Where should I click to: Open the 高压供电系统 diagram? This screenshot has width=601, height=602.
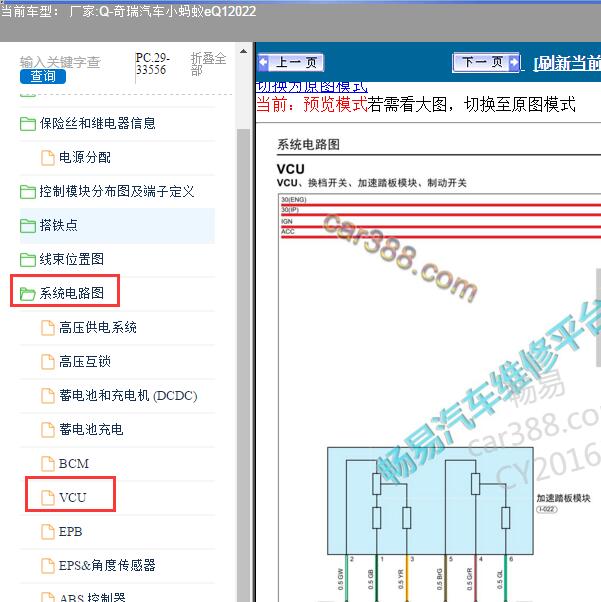(x=98, y=327)
